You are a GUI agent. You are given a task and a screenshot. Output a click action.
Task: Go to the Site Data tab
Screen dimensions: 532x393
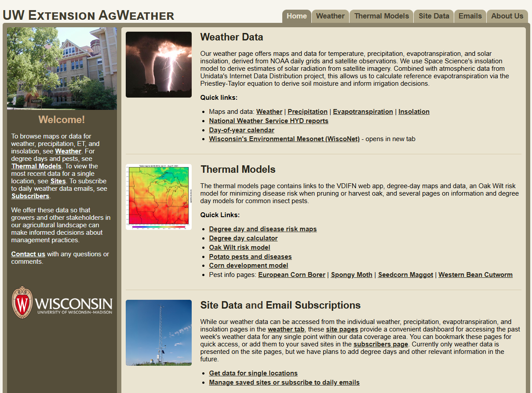(434, 16)
